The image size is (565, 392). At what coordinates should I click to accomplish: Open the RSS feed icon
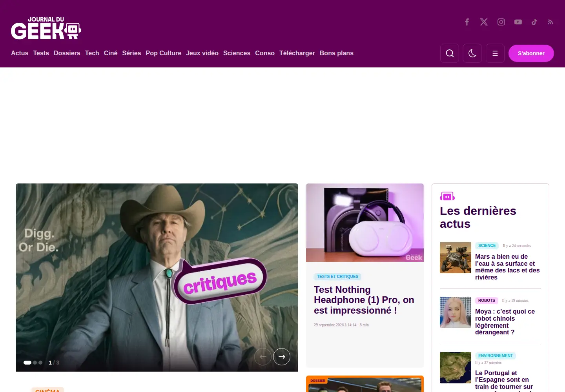click(x=550, y=22)
